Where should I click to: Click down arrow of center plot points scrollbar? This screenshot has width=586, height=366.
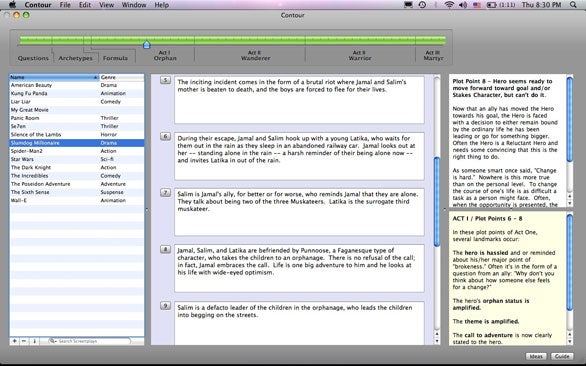[x=437, y=341]
